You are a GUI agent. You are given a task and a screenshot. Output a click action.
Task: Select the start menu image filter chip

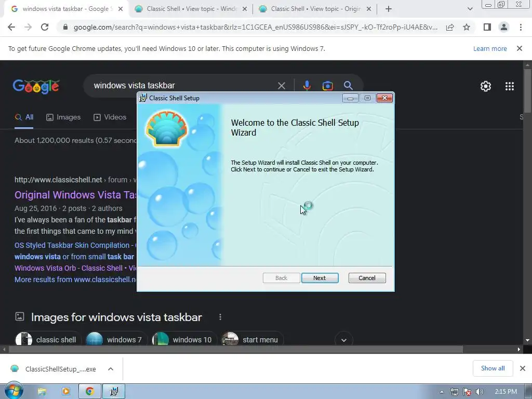pyautogui.click(x=252, y=339)
